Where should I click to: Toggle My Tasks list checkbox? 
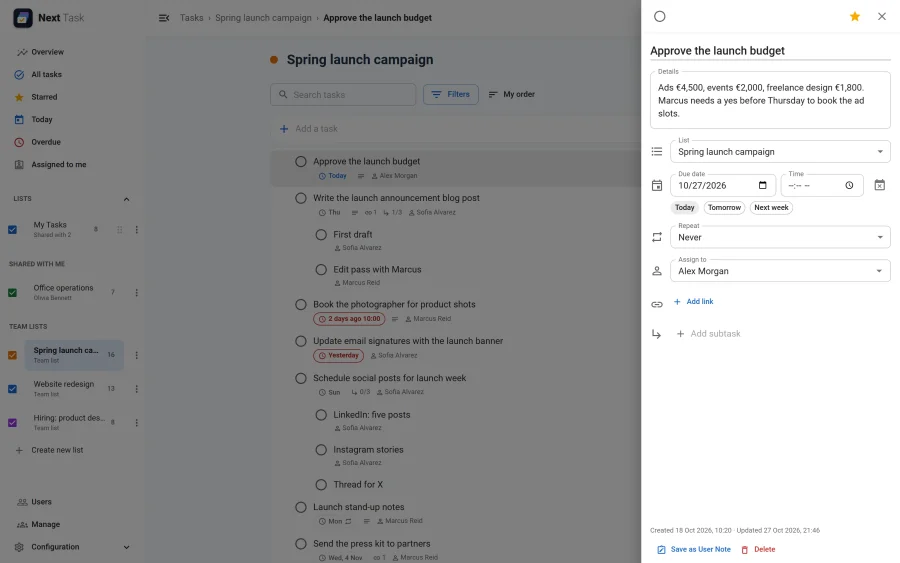point(13,230)
